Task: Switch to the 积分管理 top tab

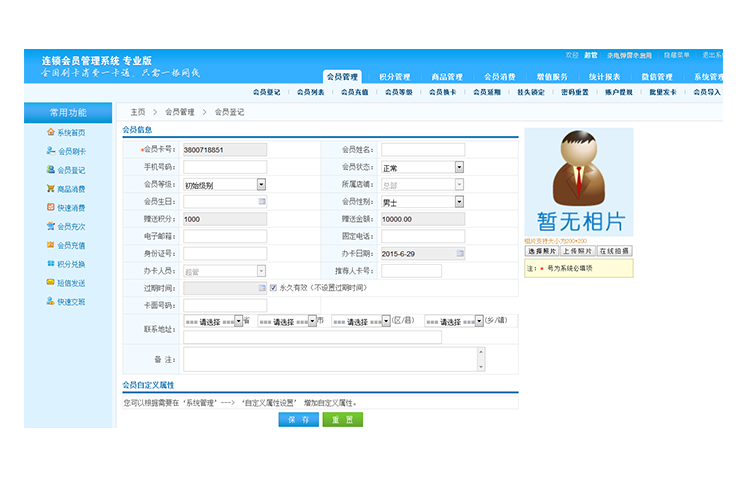Action: point(395,77)
